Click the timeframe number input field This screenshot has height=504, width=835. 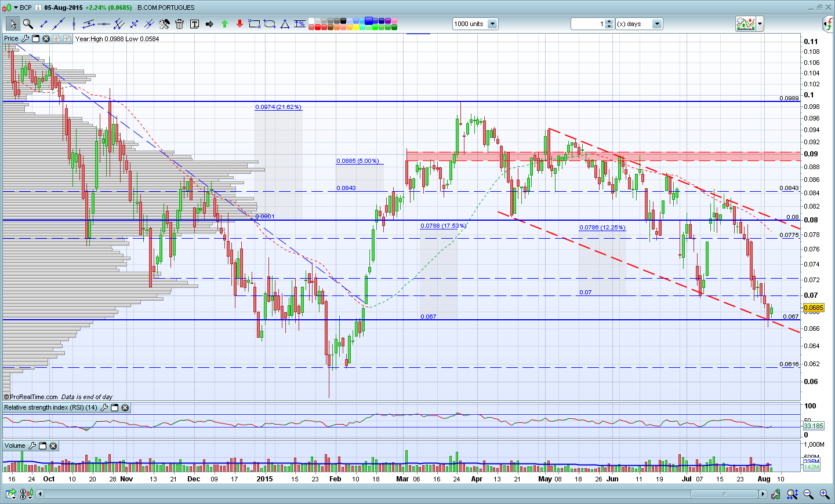588,24
